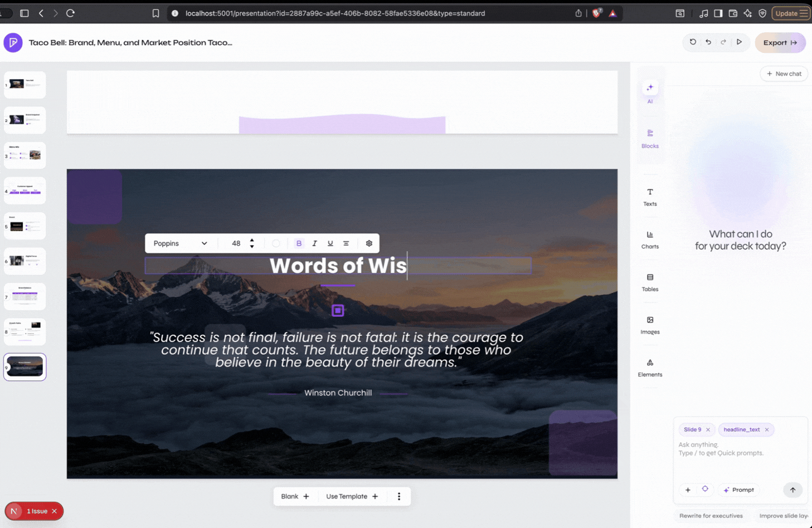Dismiss the 1 Issue badge
This screenshot has width=812, height=528.
tap(54, 511)
